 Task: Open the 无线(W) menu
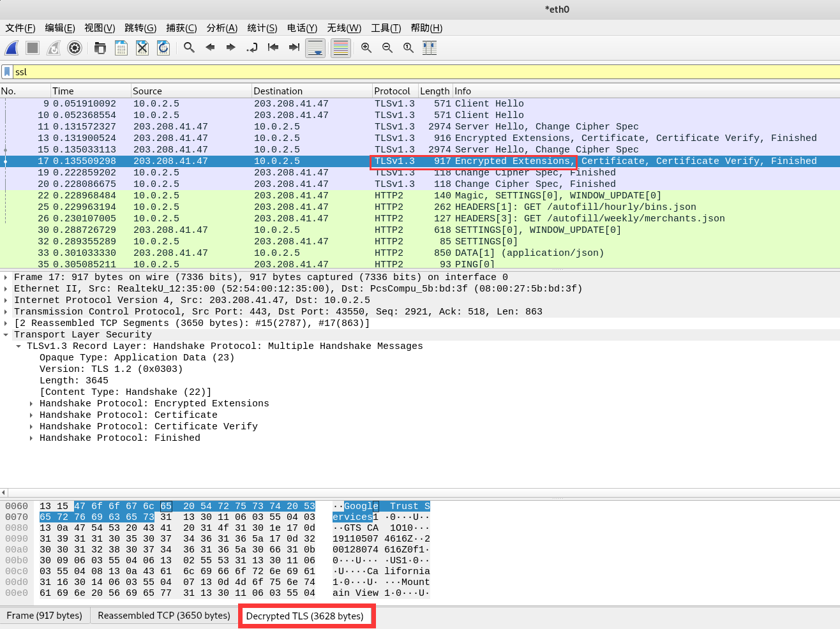click(344, 28)
